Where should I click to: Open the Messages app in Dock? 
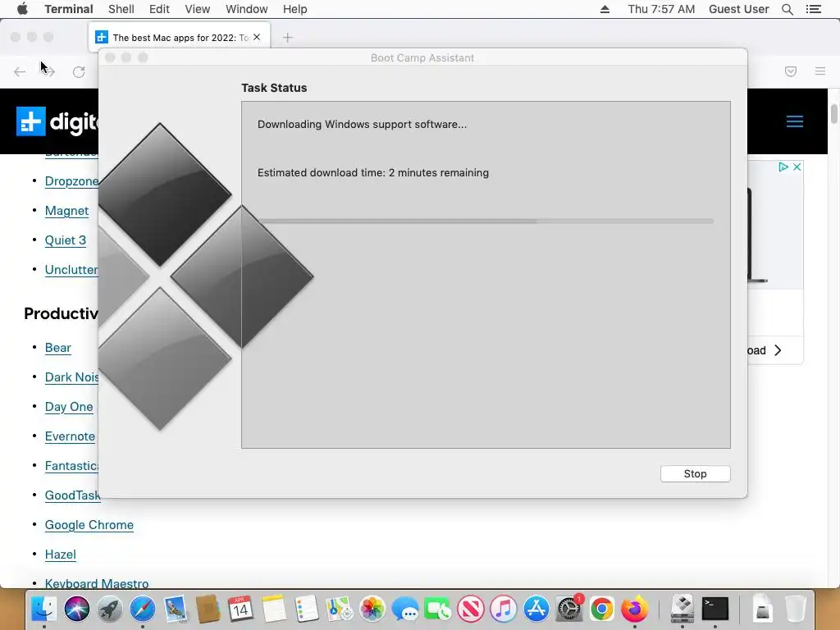pos(405,609)
